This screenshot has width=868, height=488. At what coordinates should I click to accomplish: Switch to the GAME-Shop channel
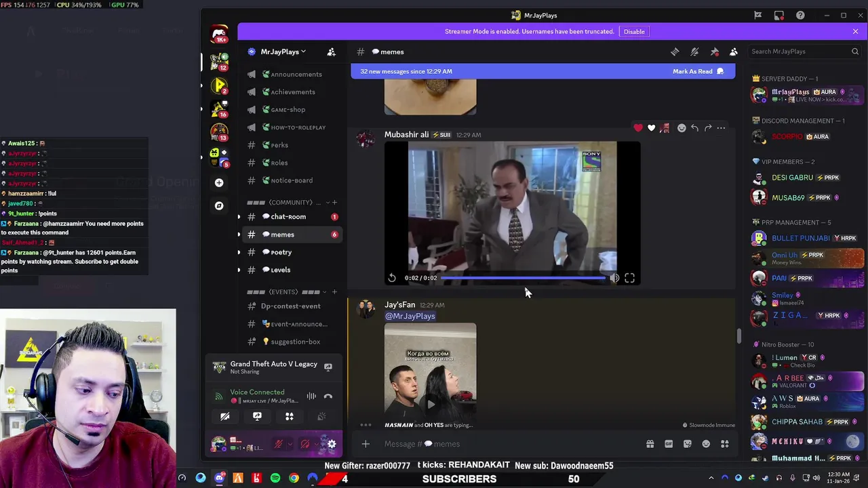(x=292, y=109)
